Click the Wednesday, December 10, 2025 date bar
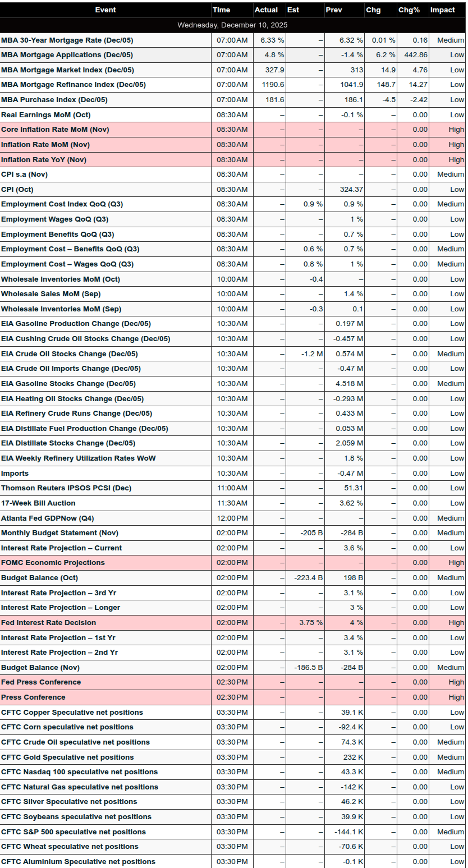 (232, 25)
